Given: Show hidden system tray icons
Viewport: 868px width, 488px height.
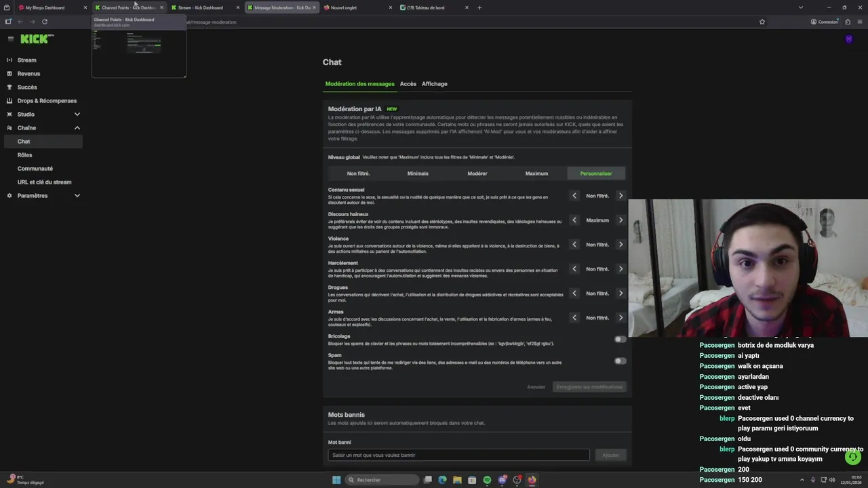Looking at the screenshot, I should coord(804,480).
